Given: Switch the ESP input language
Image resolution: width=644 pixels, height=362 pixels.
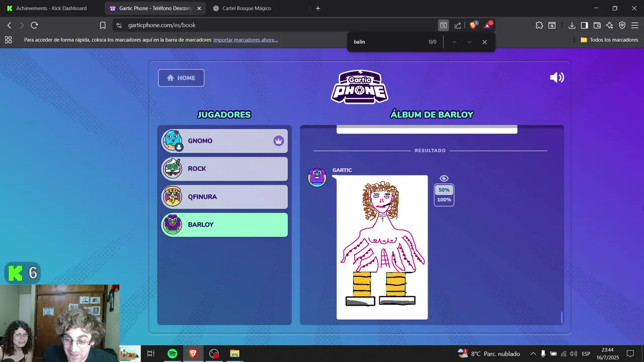Looking at the screenshot, I should [586, 353].
